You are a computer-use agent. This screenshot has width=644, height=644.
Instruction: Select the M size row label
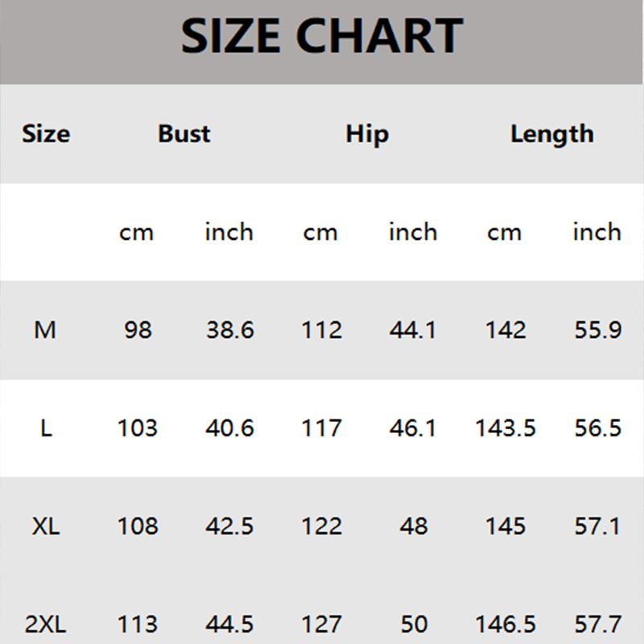pyautogui.click(x=46, y=329)
